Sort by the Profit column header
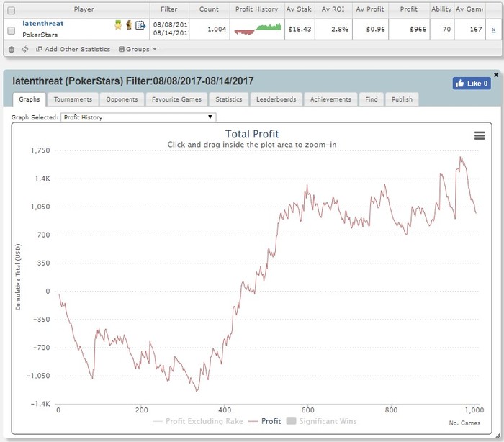Image resolution: width=504 pixels, height=442 pixels. click(x=409, y=9)
